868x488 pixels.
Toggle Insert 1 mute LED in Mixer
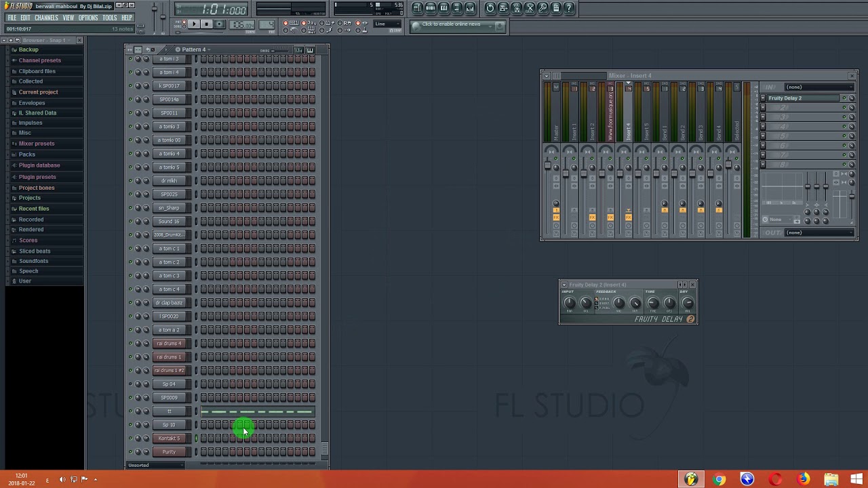click(574, 158)
